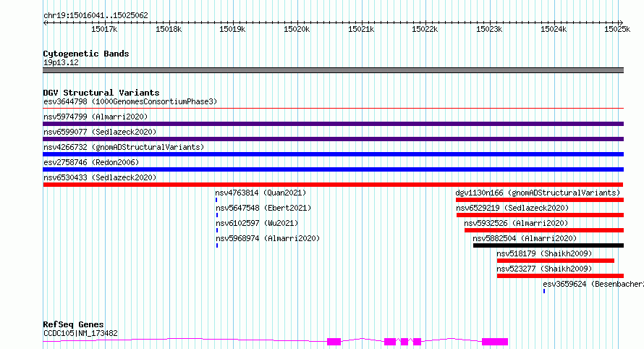
Task: Click the esv3659624 Besenbacher label
Action: (x=593, y=284)
